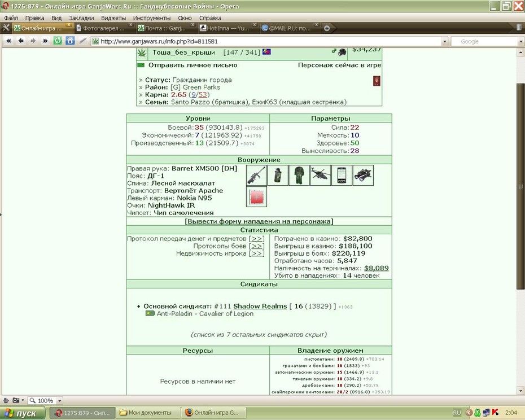525x420 pixels.
Task: Open the zoom level 100% dropdown
Action: (x=60, y=401)
